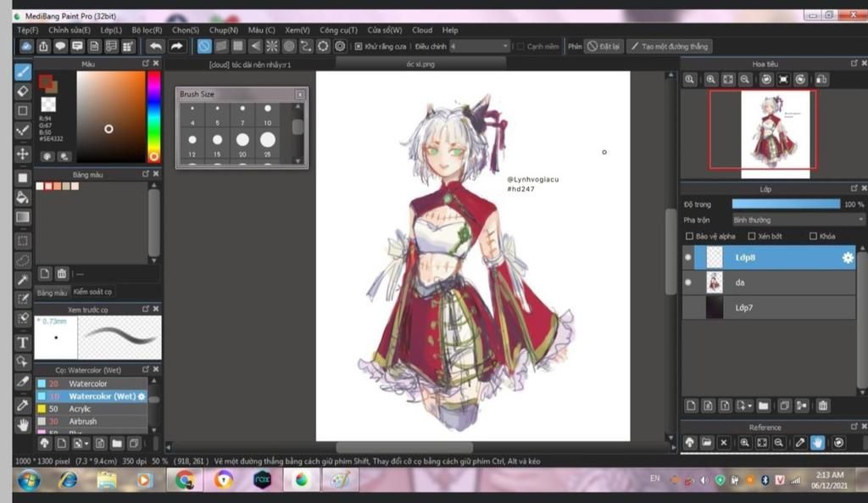Delete swatch with palette trash icon

[61, 273]
